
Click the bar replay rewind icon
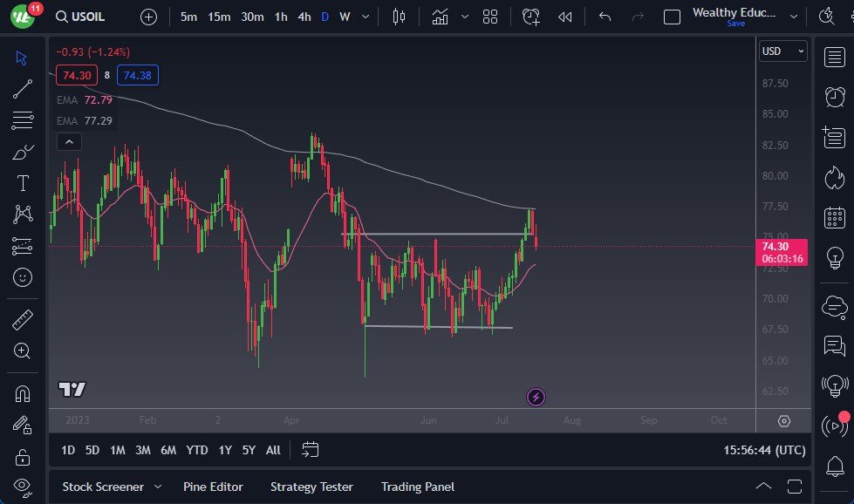(565, 17)
